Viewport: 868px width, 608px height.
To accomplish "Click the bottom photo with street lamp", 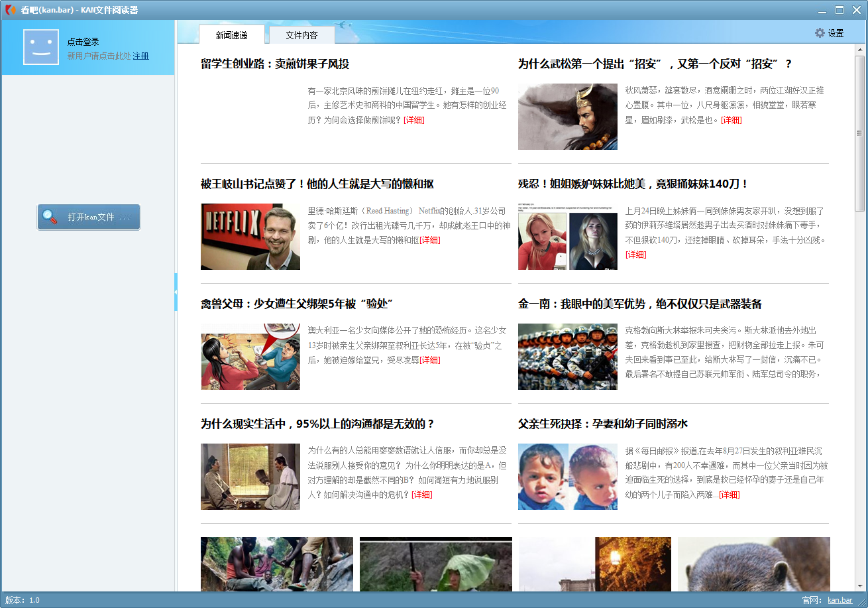I will [595, 564].
